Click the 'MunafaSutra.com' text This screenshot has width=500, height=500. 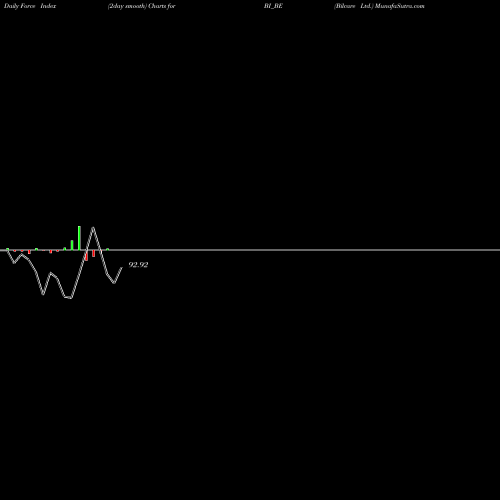click(x=400, y=6)
